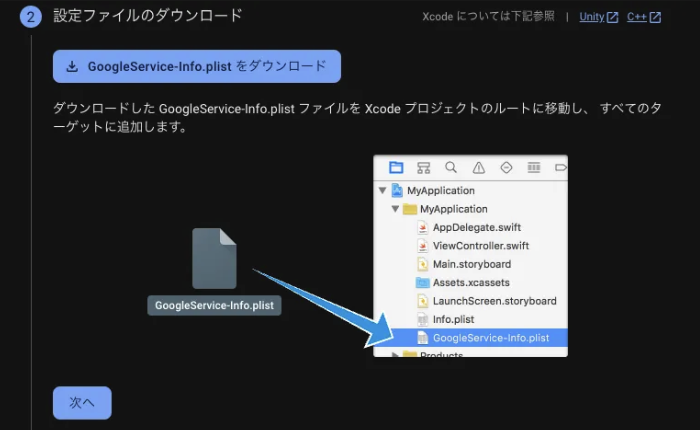Image resolution: width=700 pixels, height=430 pixels.
Task: Open the Source Control navigator icon
Action: 424,167
